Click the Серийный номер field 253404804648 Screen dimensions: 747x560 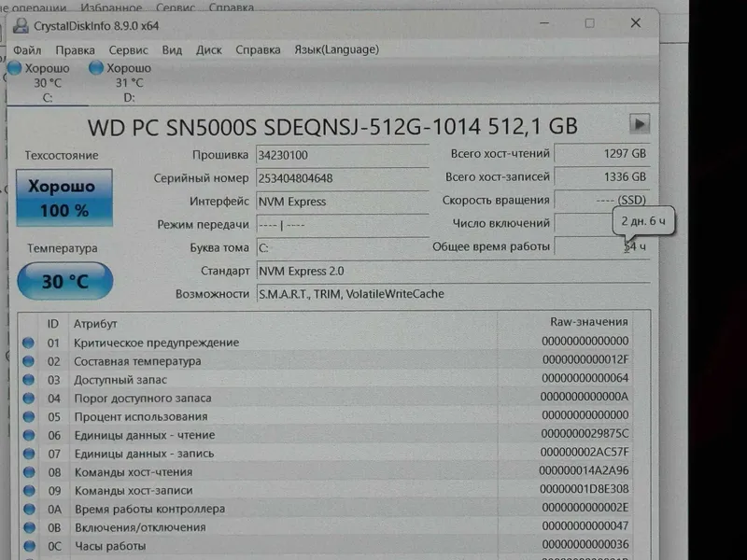click(342, 178)
